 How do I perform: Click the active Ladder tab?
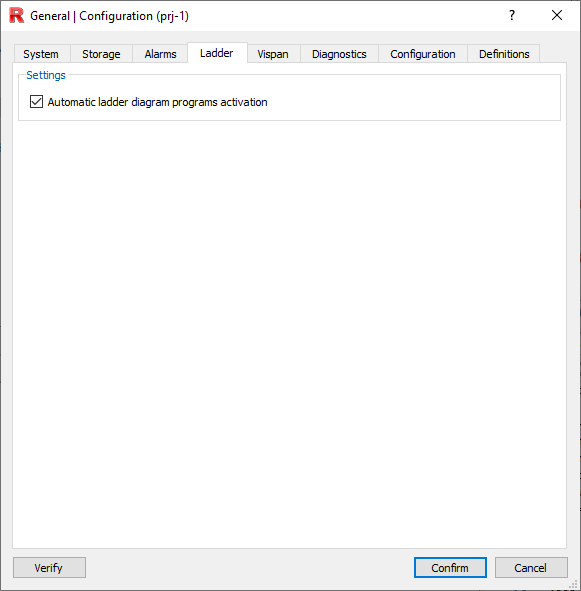[x=217, y=53]
